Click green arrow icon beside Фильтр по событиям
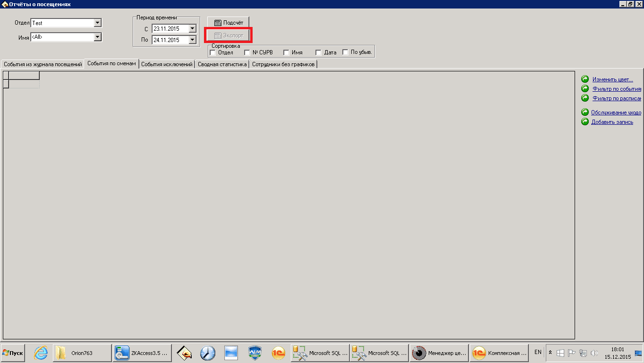644x363 pixels. 585,89
